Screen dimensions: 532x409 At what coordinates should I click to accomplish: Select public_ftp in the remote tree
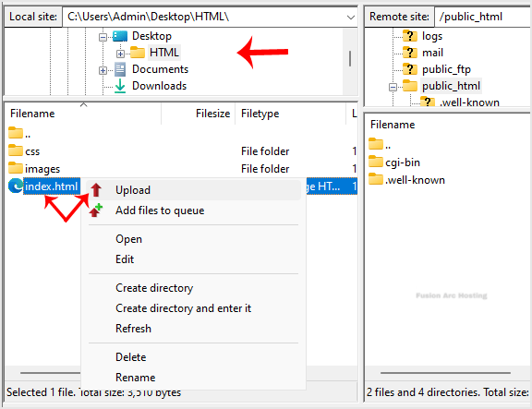[446, 69]
